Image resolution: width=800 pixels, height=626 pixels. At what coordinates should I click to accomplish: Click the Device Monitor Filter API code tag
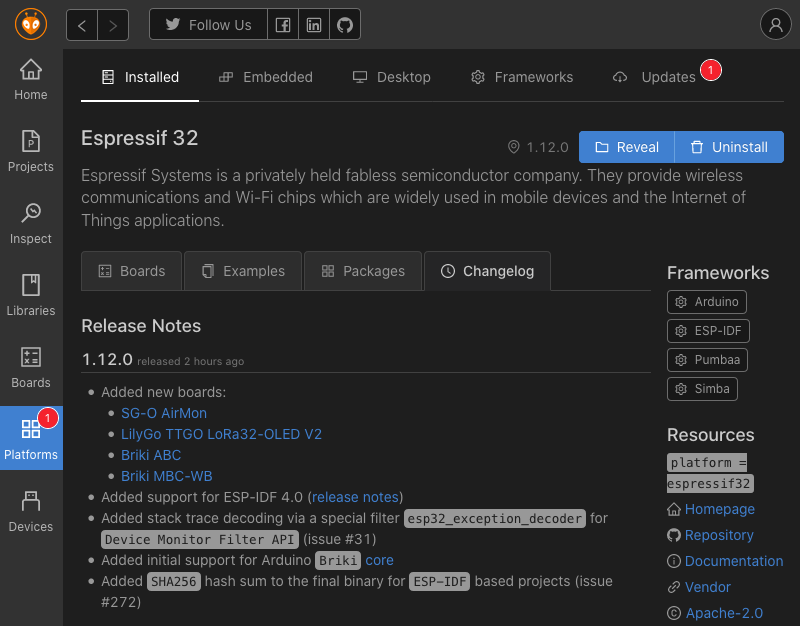199,539
